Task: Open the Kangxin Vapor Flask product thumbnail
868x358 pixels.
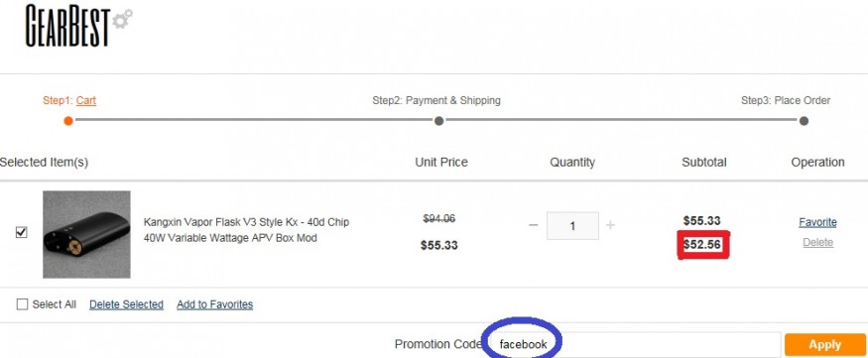Action: pyautogui.click(x=86, y=234)
